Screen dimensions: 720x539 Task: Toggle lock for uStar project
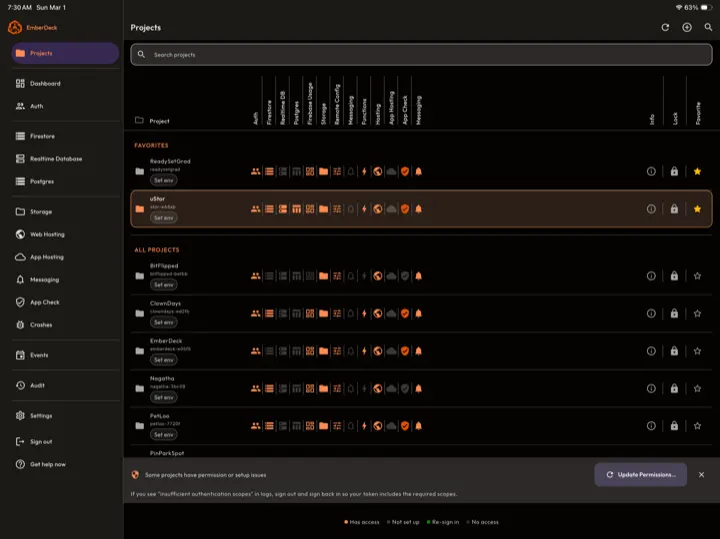coord(674,209)
